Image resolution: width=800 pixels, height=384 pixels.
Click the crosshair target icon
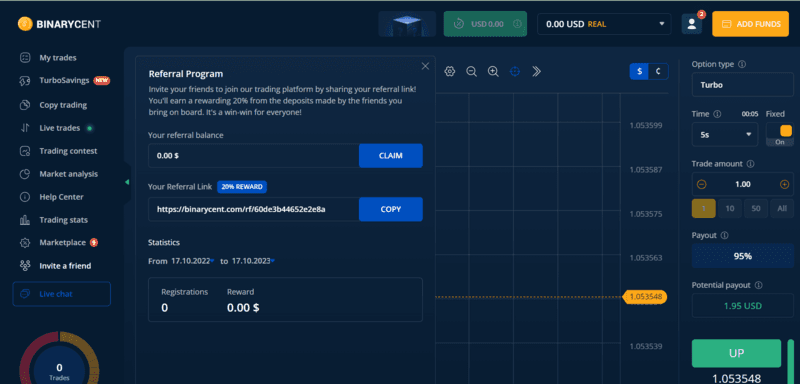(x=515, y=71)
